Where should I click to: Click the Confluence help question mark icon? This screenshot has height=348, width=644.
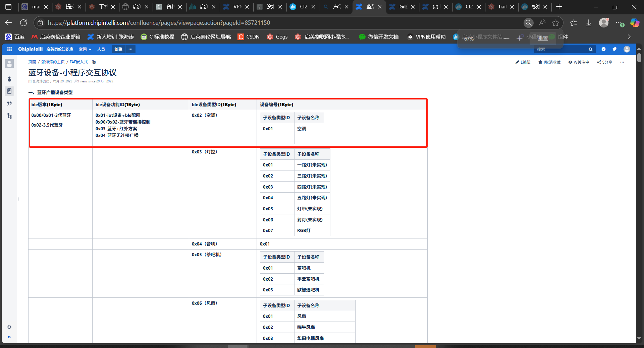click(x=603, y=49)
